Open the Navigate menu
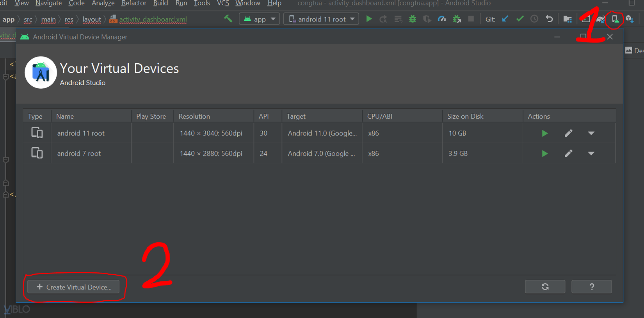The height and width of the screenshot is (318, 644). pos(49,4)
